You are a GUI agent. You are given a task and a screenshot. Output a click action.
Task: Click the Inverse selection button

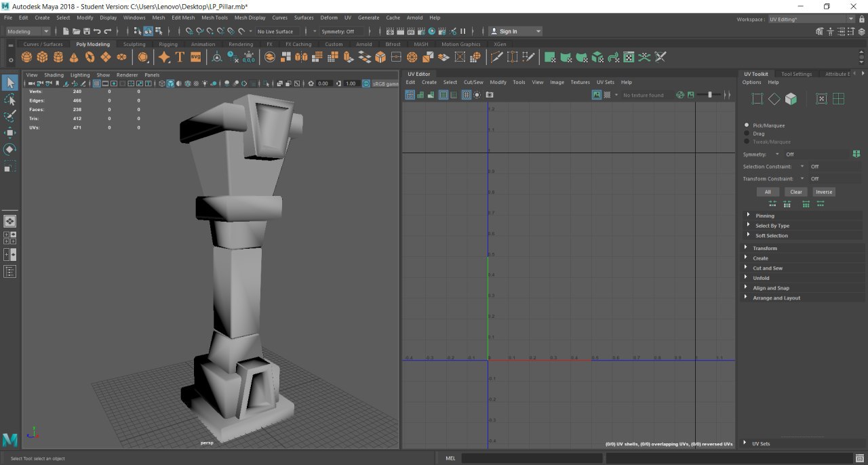point(824,192)
